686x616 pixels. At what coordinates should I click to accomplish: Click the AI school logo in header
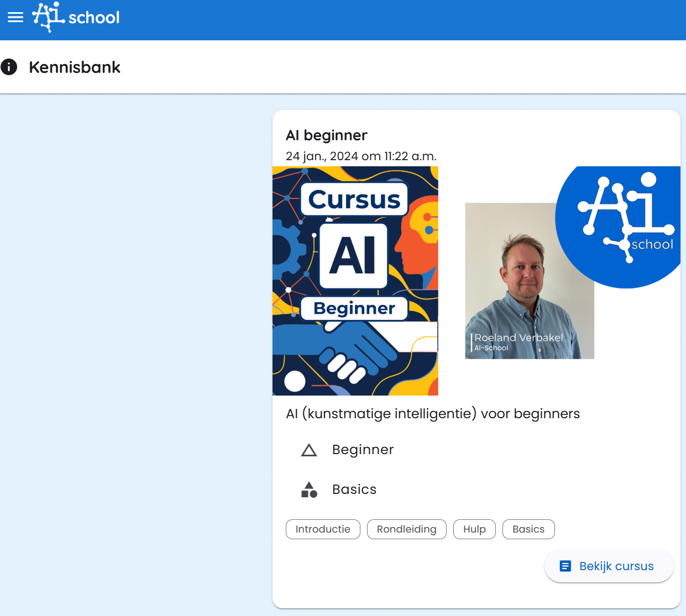pos(76,17)
